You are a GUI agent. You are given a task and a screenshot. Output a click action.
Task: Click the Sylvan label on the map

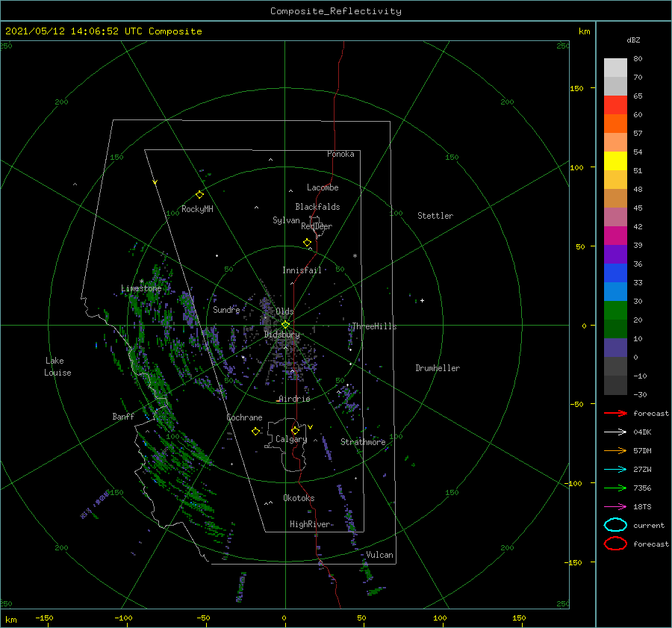(286, 220)
